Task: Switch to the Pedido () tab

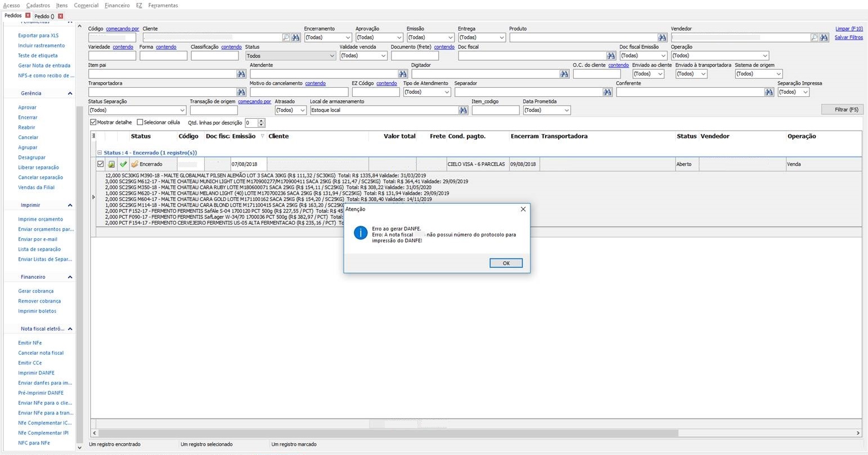Action: (x=44, y=16)
